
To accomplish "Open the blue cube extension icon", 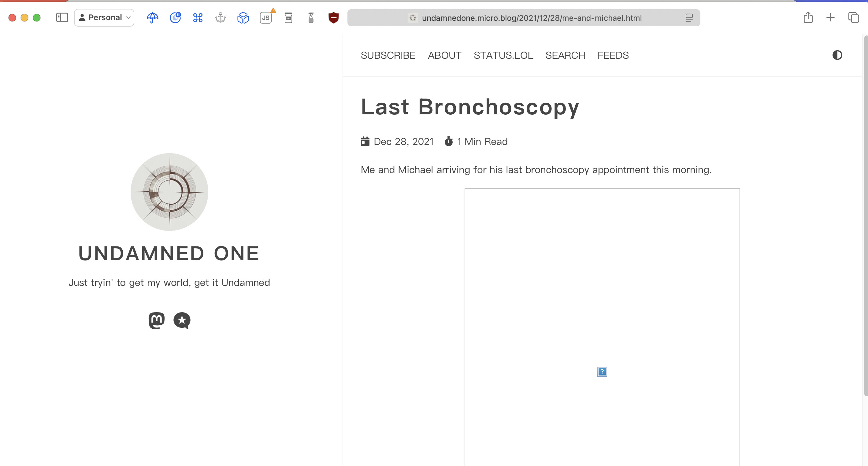I will pos(243,17).
